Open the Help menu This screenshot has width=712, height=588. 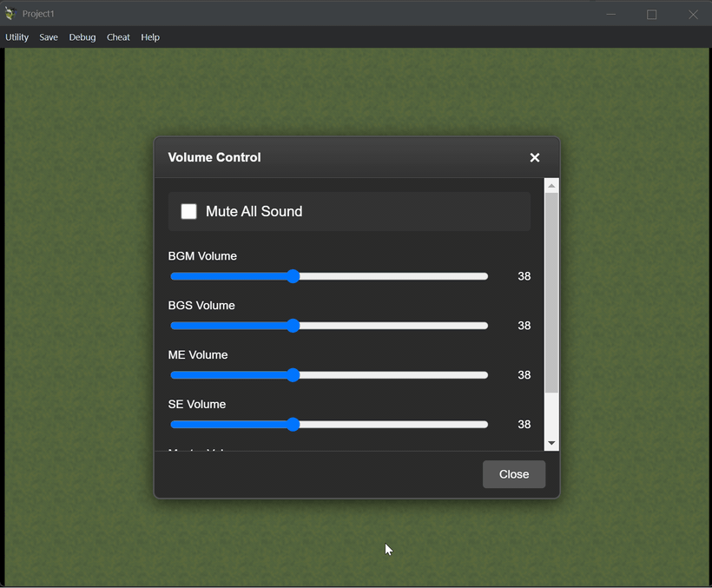point(150,37)
